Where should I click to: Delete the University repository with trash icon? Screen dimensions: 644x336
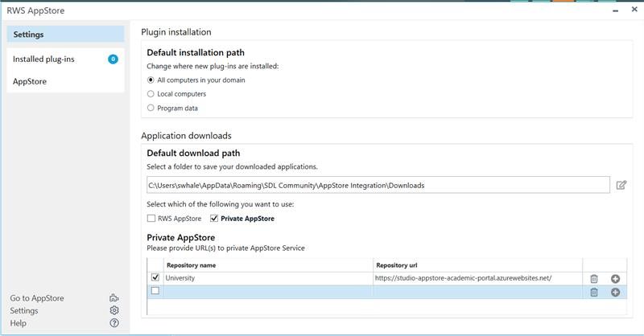tap(594, 279)
